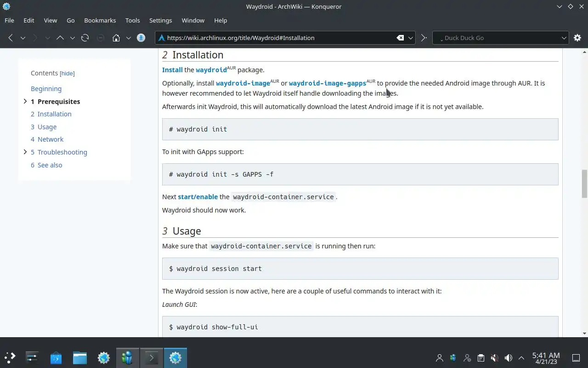Open the View menu

tap(51, 20)
